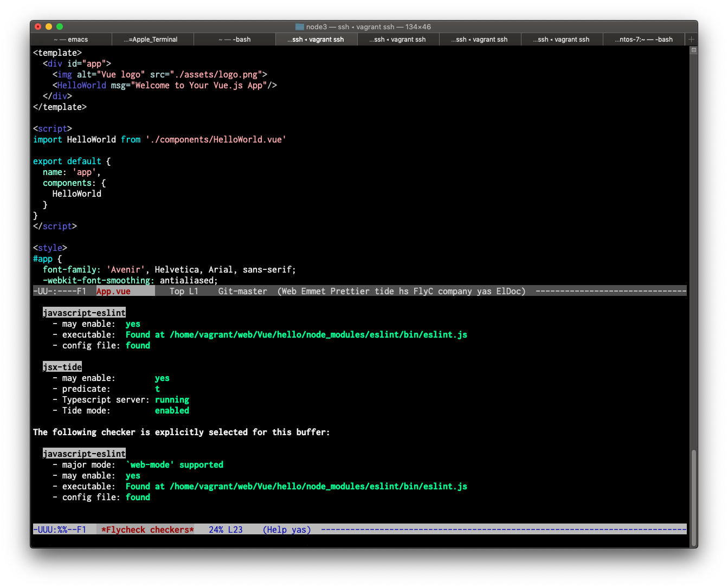Click the App.vue buffer name in the mode line

coord(113,291)
